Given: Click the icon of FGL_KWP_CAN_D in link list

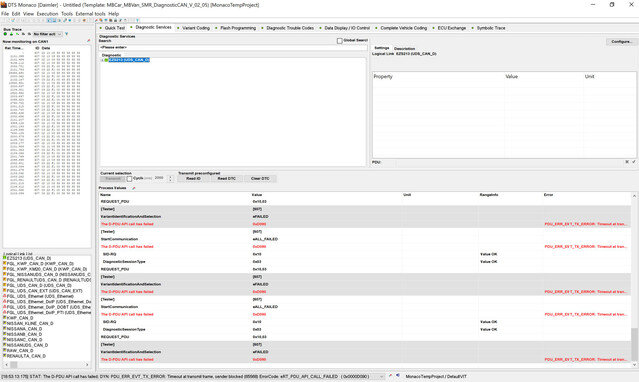Looking at the screenshot, I should tap(4, 263).
